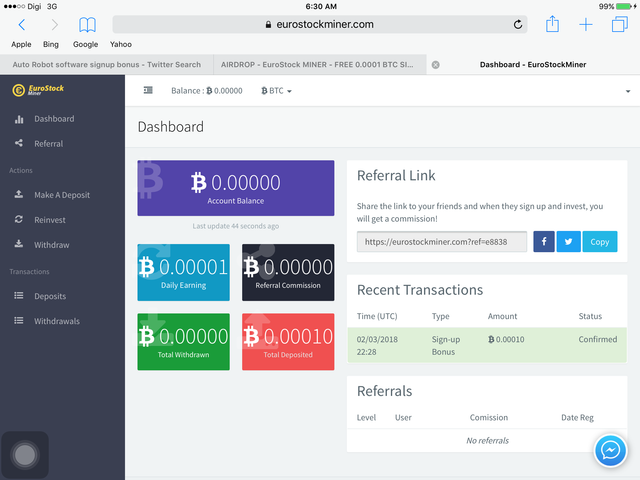Screen dimensions: 640x480
Task: Click the Referral share icon in sidebar
Action: click(19, 143)
